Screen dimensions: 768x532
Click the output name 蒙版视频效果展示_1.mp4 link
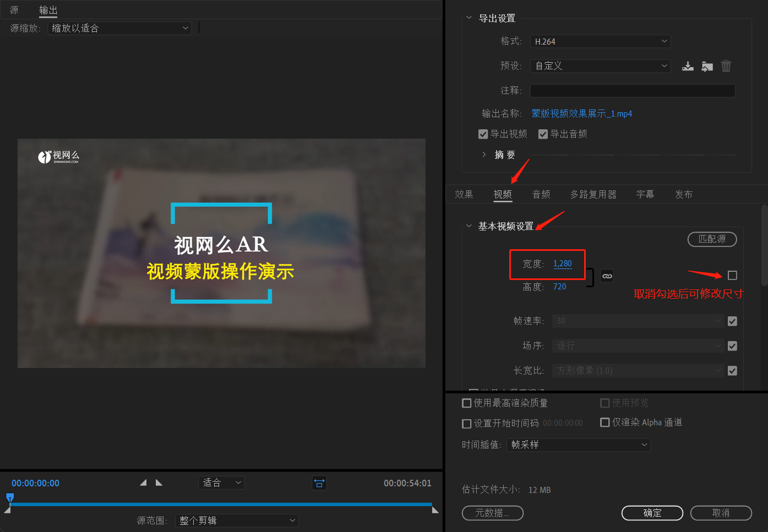tap(582, 114)
